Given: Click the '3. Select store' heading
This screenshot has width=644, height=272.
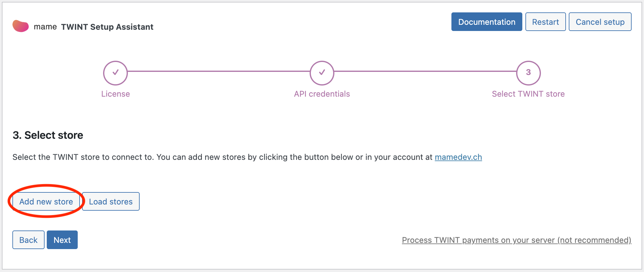Looking at the screenshot, I should [48, 135].
